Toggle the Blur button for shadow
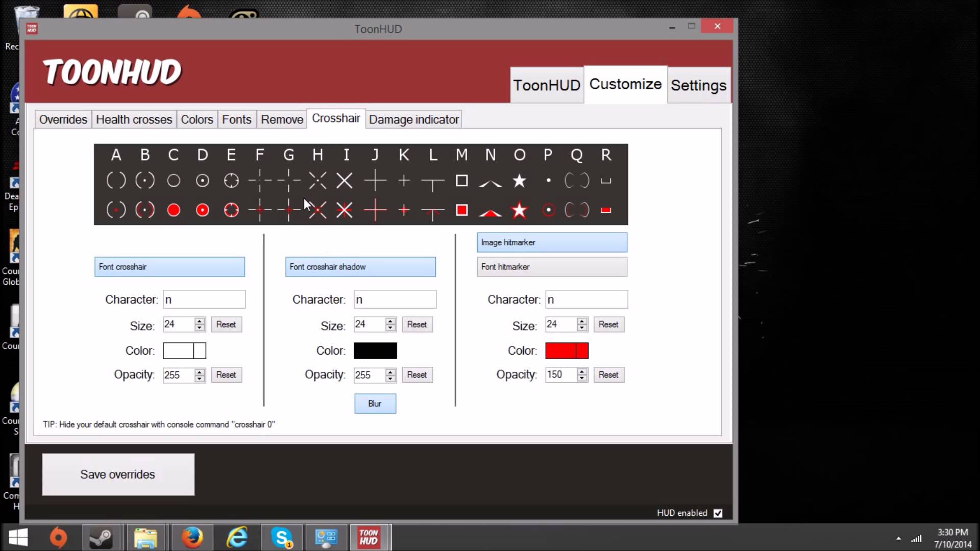The image size is (980, 551). click(375, 404)
